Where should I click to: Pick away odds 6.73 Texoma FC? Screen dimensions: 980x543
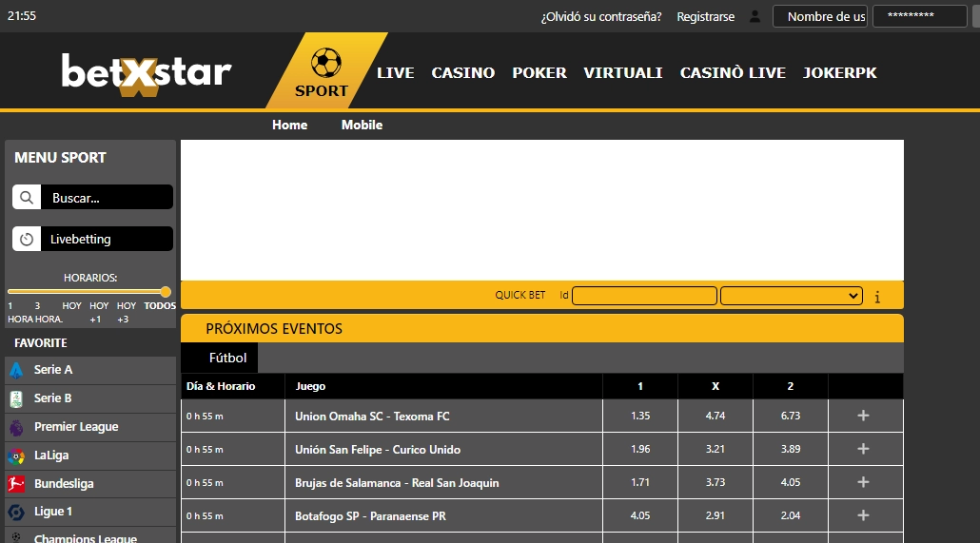(790, 416)
